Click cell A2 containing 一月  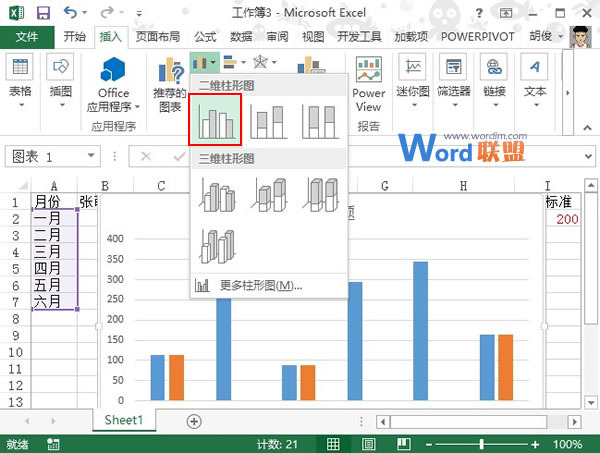pos(54,219)
